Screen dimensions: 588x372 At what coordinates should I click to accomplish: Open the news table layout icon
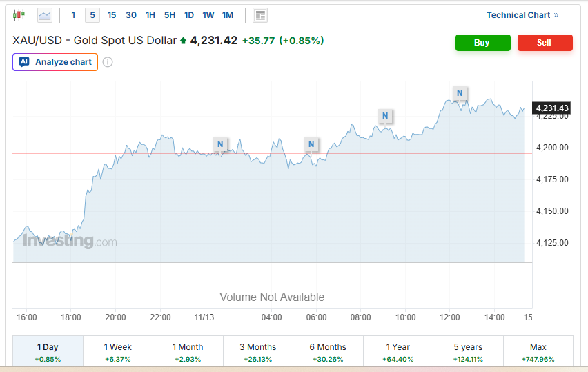[260, 15]
